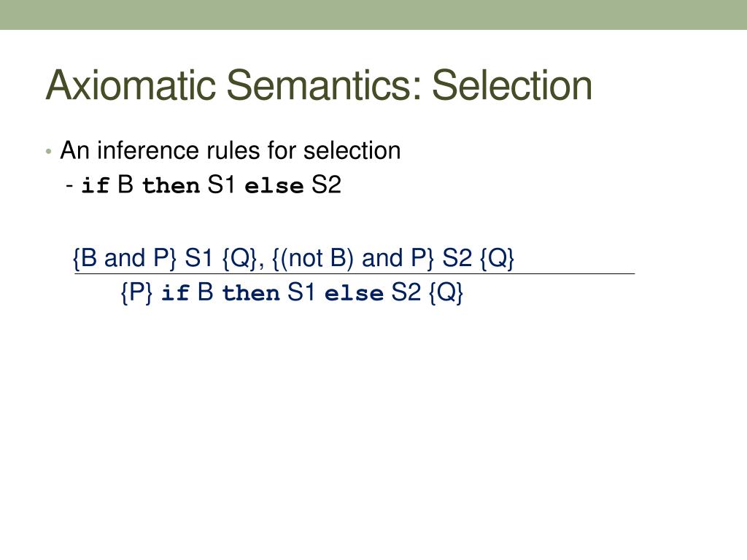Viewport: 747px width, 560px height.
Task: Click the premise '{B and P}' in blue
Action: 125,258
